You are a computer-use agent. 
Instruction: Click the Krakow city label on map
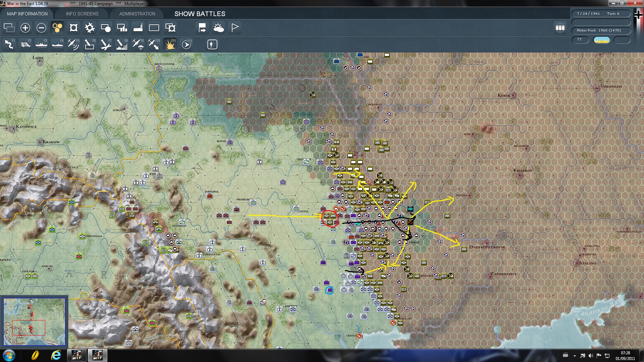(51, 142)
